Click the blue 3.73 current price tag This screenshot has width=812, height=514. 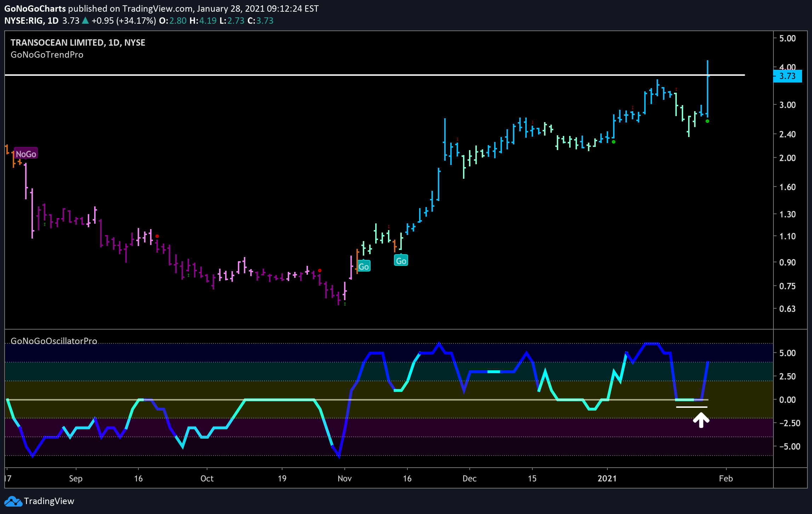tap(787, 76)
